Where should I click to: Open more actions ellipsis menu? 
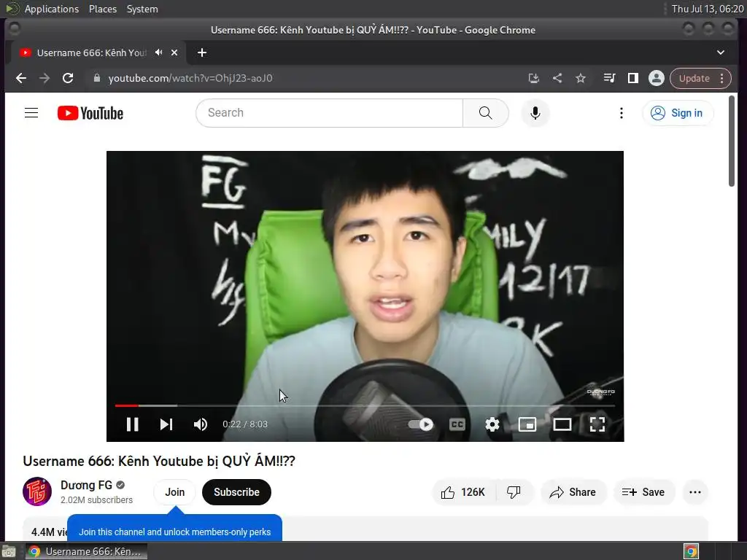pyautogui.click(x=695, y=492)
